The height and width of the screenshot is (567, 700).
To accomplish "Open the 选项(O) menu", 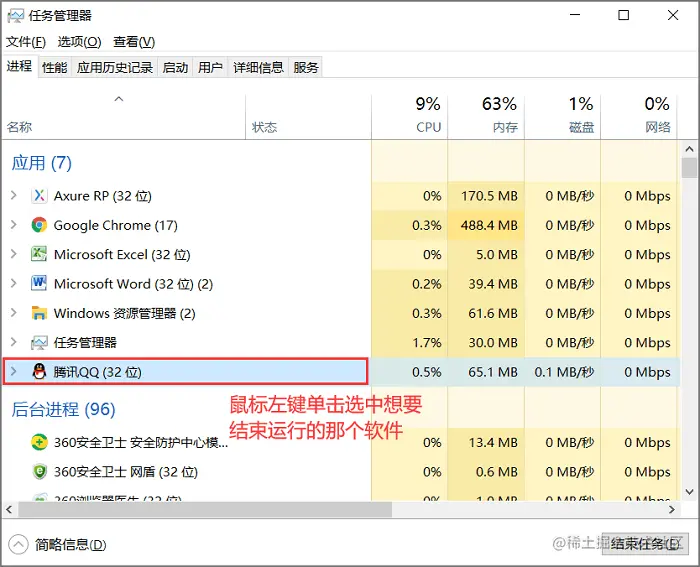I will click(79, 42).
